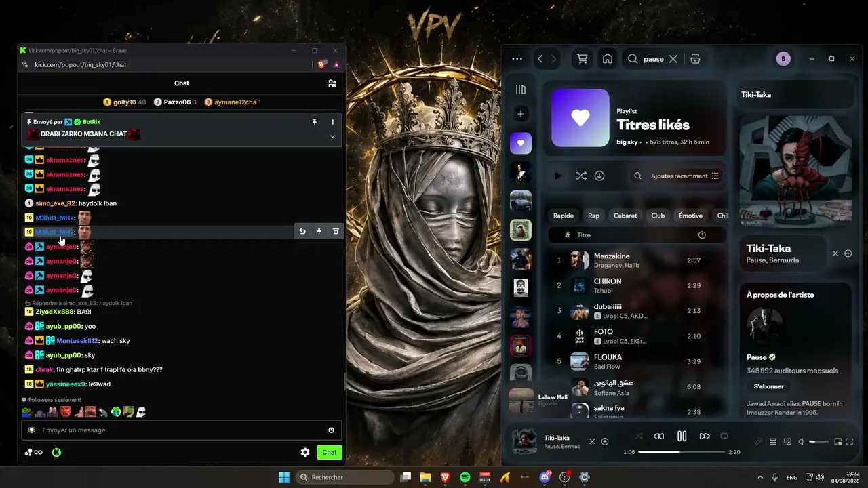Unpin the BotRix pinned message
The height and width of the screenshot is (488, 868).
pyautogui.click(x=315, y=122)
